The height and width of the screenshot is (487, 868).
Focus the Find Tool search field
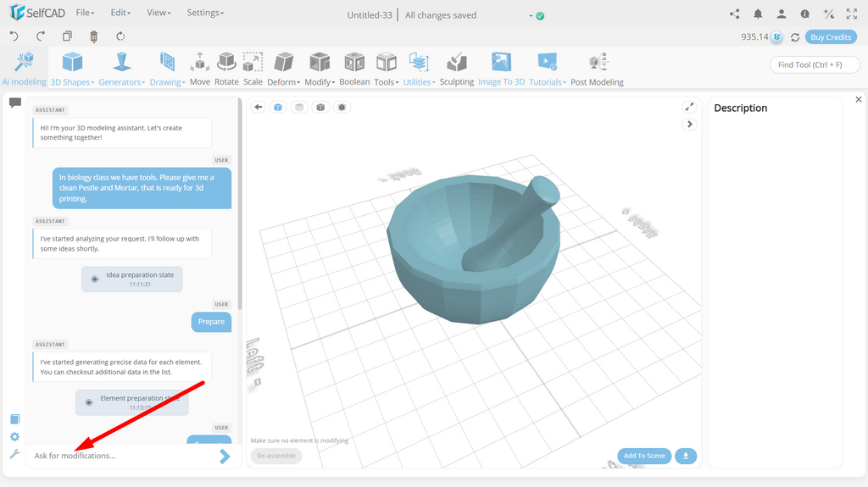tap(815, 64)
